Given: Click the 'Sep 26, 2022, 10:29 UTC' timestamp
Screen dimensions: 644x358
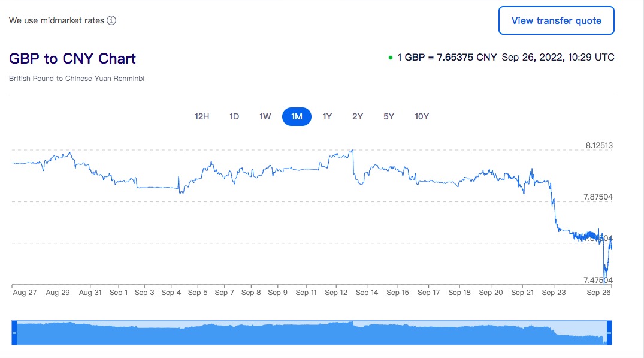Looking at the screenshot, I should (x=558, y=57).
